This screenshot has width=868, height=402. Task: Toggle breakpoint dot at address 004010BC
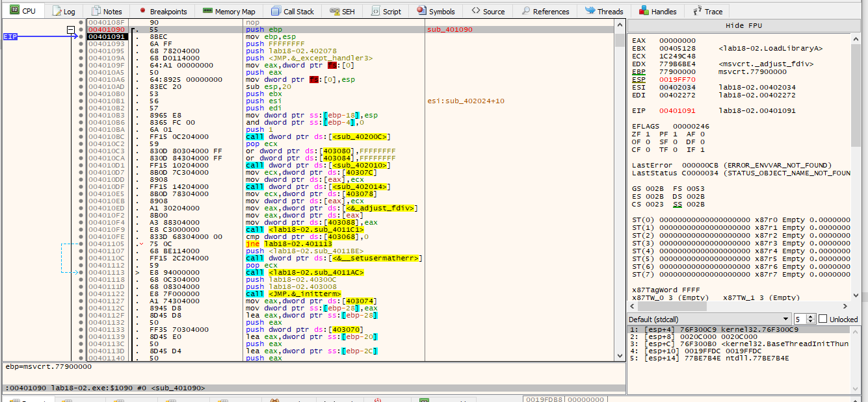point(81,137)
